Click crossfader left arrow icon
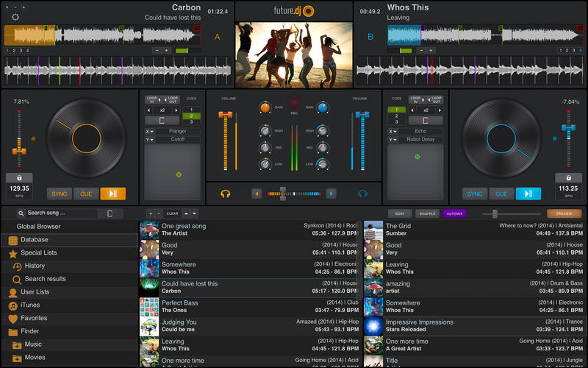This screenshot has height=368, width=588. [x=257, y=194]
